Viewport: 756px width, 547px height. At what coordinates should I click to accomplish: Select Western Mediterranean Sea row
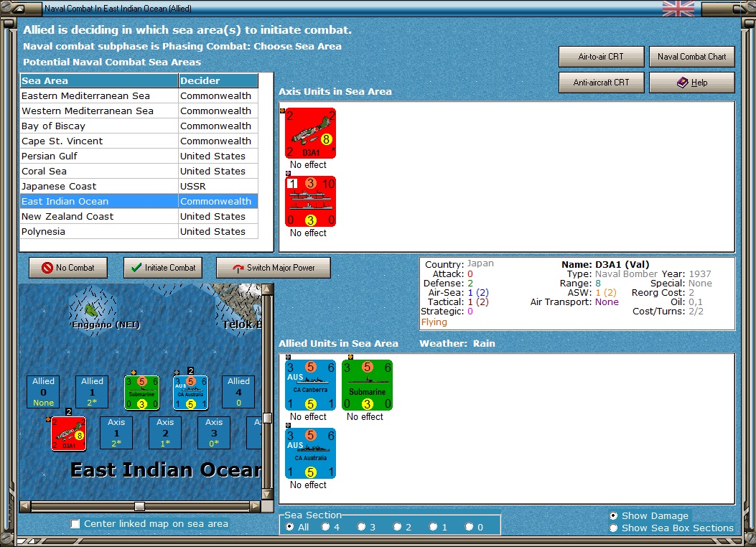pos(139,111)
